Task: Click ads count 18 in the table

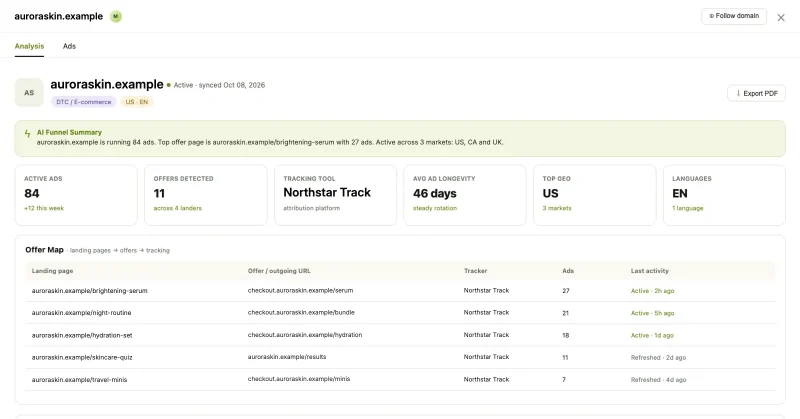Action: [x=565, y=335]
